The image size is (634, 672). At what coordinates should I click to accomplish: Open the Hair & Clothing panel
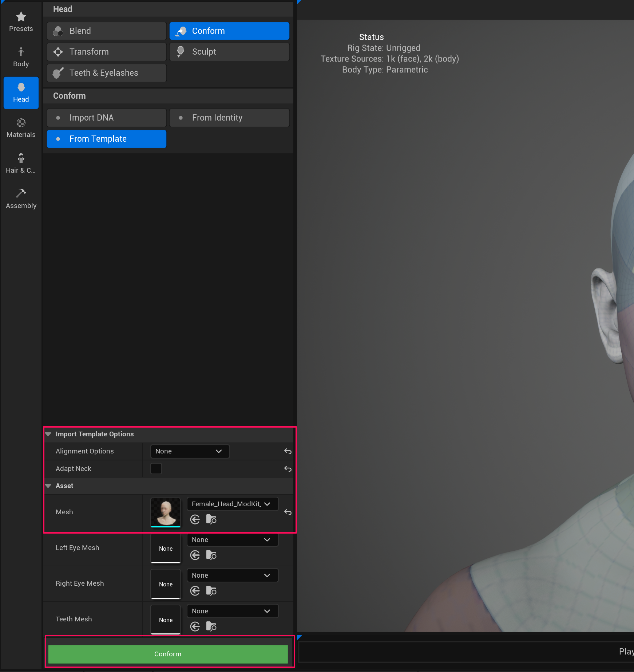click(x=21, y=163)
